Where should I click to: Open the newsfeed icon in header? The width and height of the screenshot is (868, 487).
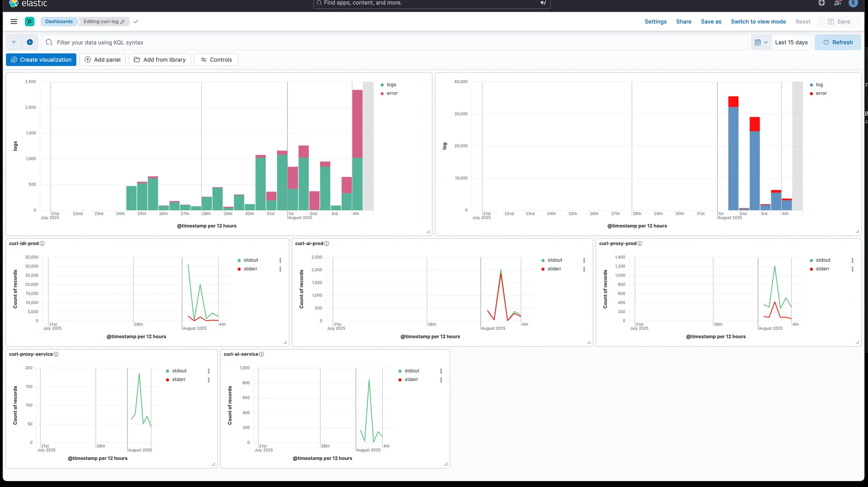837,3
